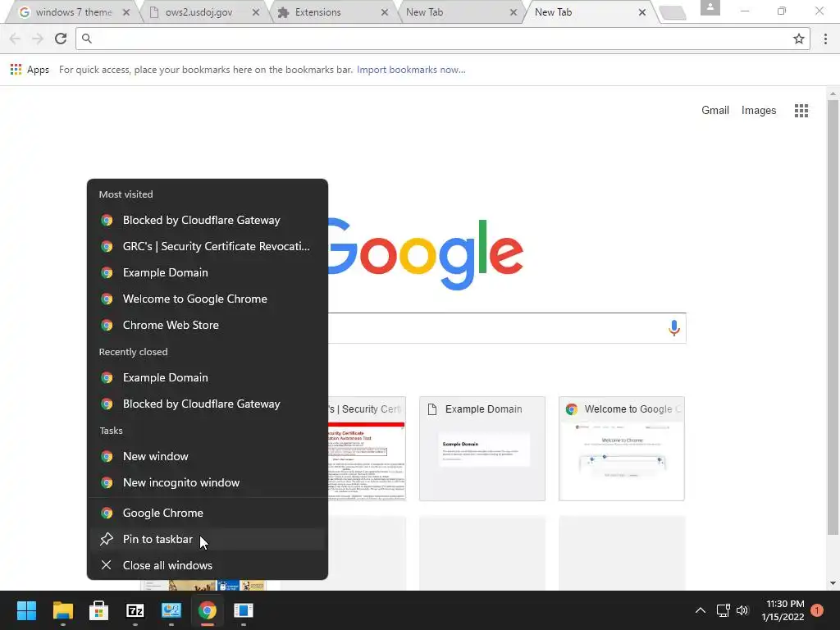Open the Security Cert thumbnail tile

tap(367, 449)
